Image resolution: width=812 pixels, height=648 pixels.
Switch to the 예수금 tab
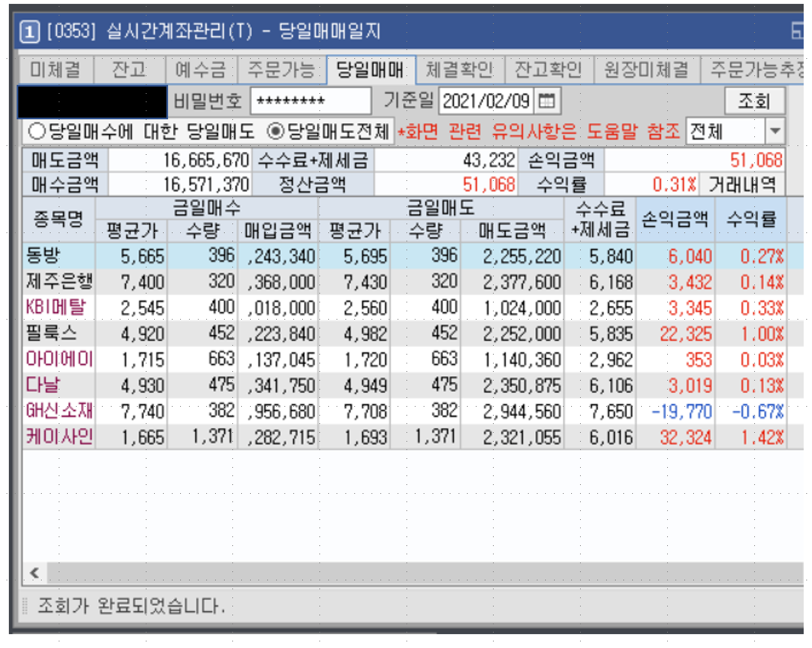[201, 70]
